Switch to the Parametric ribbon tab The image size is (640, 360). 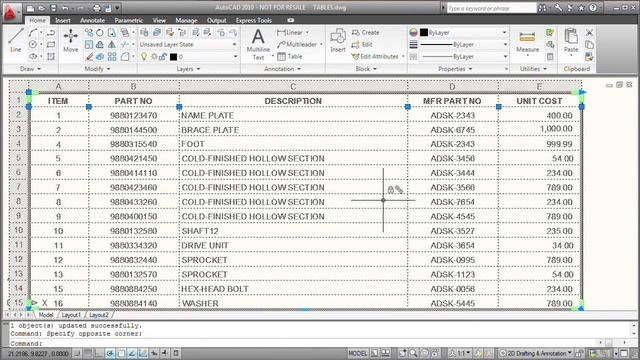(129, 20)
